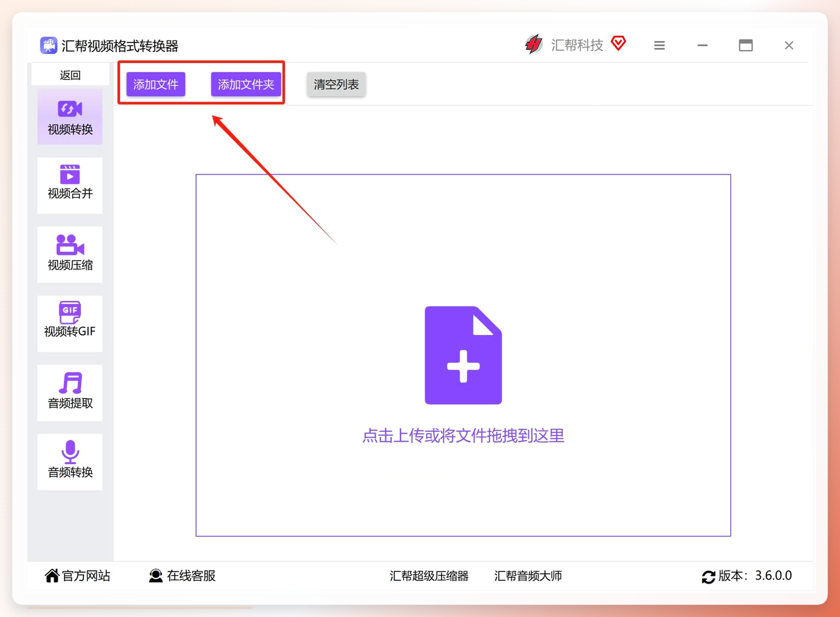Screen dimensions: 840x617
Task: Click the 点击上传或将文件拖拽到这里 upload text
Action: [x=463, y=436]
